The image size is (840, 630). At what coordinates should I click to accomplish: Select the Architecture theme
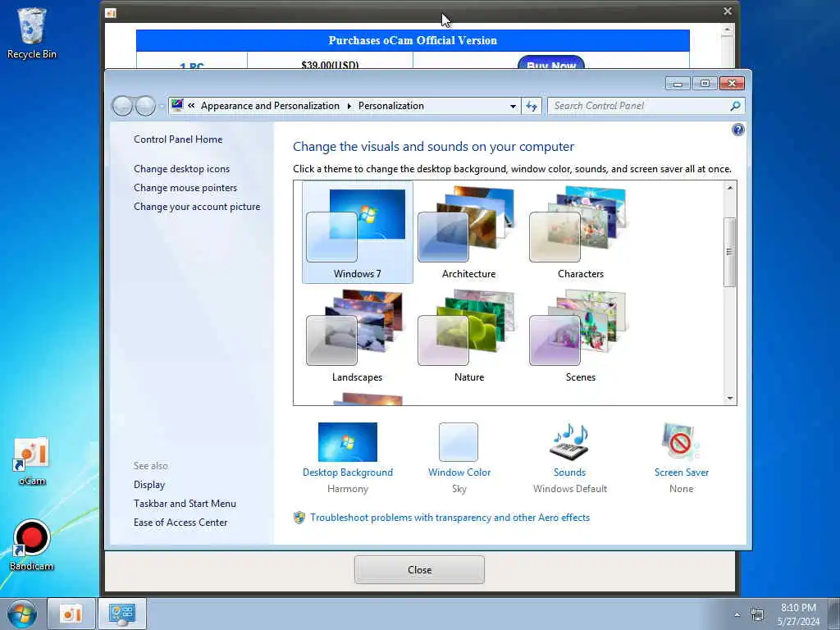click(468, 232)
